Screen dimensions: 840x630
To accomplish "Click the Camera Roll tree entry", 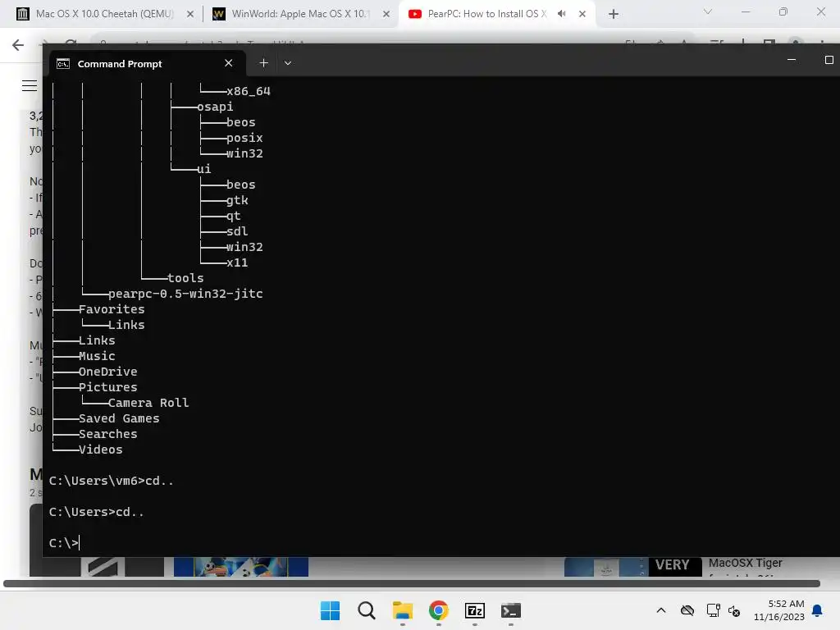I will coord(148,402).
